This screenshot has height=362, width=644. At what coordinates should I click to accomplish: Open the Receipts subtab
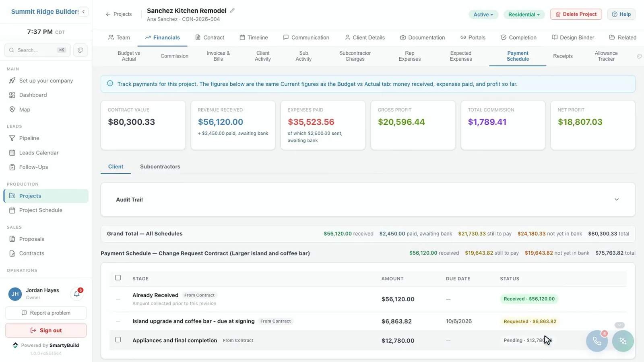(x=563, y=56)
